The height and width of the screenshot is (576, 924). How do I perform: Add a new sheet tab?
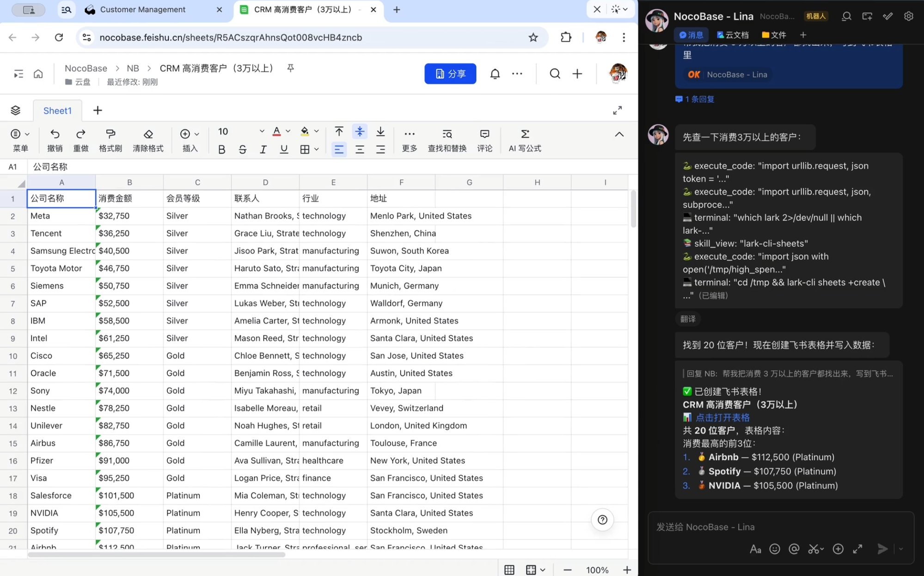click(98, 110)
